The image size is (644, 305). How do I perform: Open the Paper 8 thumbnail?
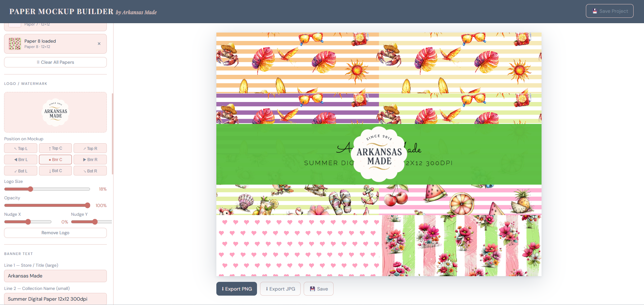click(15, 44)
